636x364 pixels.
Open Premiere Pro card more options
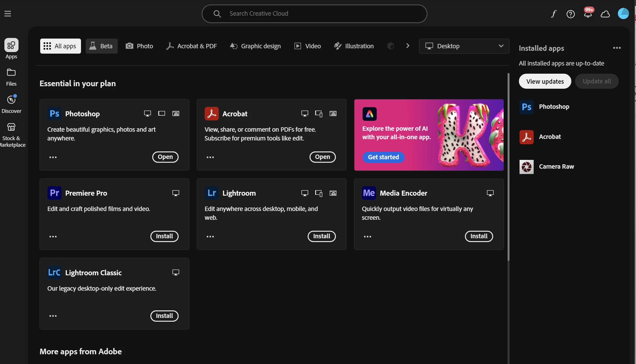(x=53, y=236)
